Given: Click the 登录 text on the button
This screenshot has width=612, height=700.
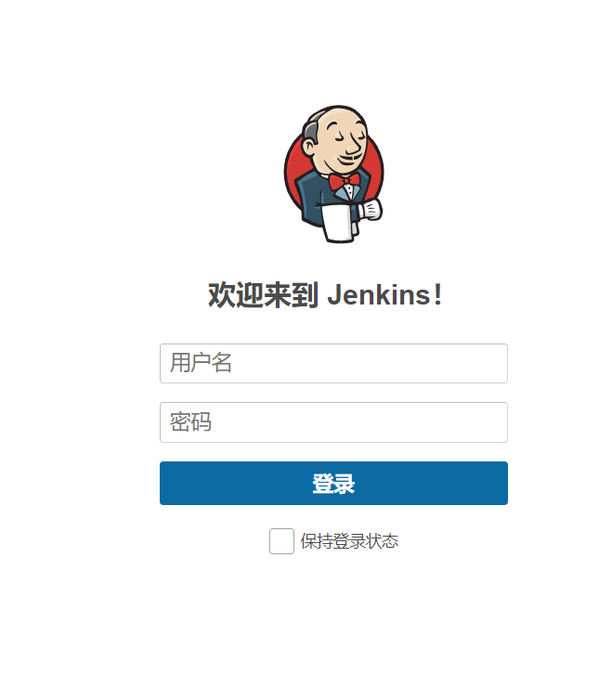Looking at the screenshot, I should [333, 484].
